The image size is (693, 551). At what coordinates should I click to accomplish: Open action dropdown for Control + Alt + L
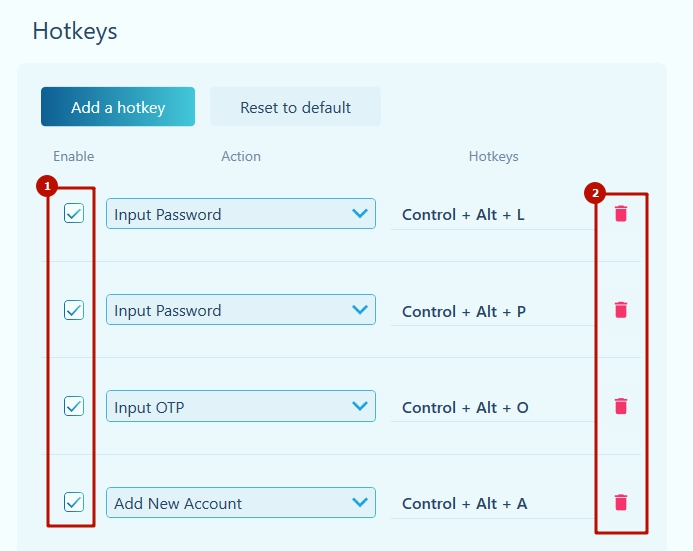point(240,214)
